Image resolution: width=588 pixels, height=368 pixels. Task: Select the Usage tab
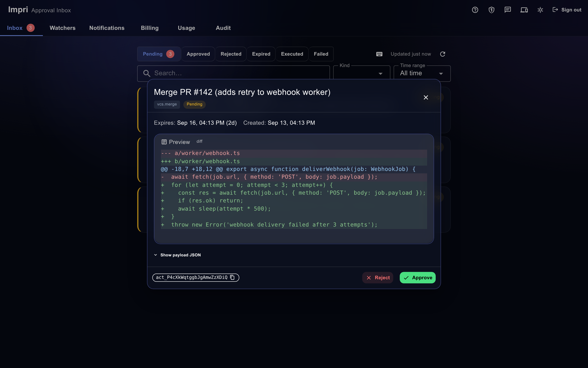point(186,28)
